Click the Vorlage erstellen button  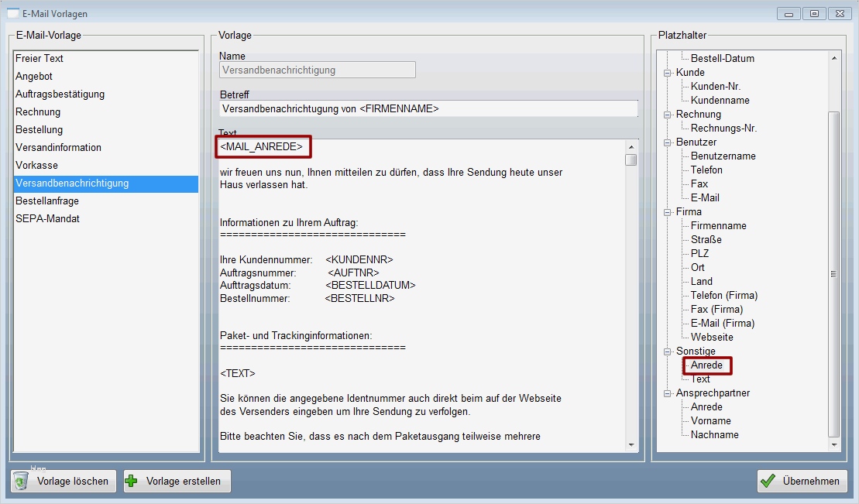click(177, 481)
